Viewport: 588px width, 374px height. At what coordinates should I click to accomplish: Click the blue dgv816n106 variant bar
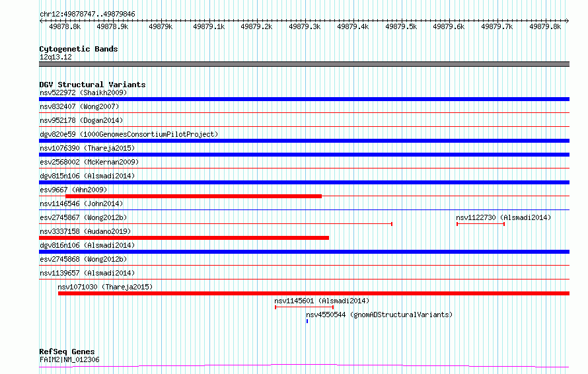point(304,252)
